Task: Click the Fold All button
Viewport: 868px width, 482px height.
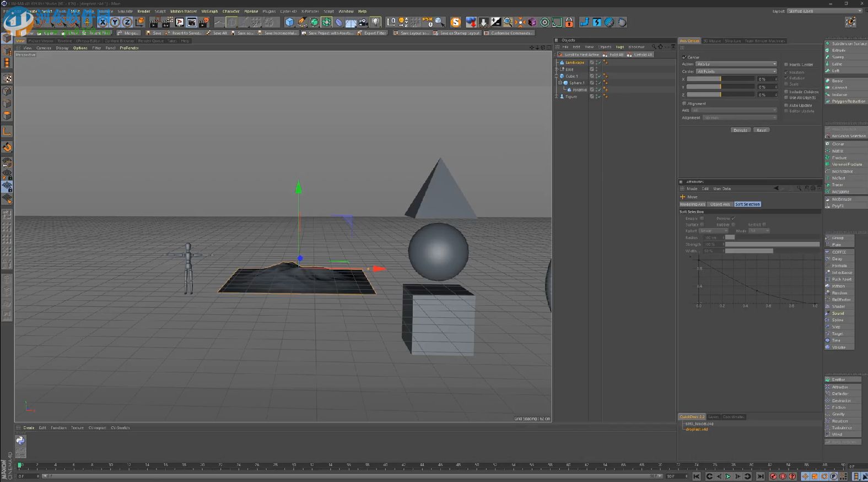Action: tap(613, 55)
